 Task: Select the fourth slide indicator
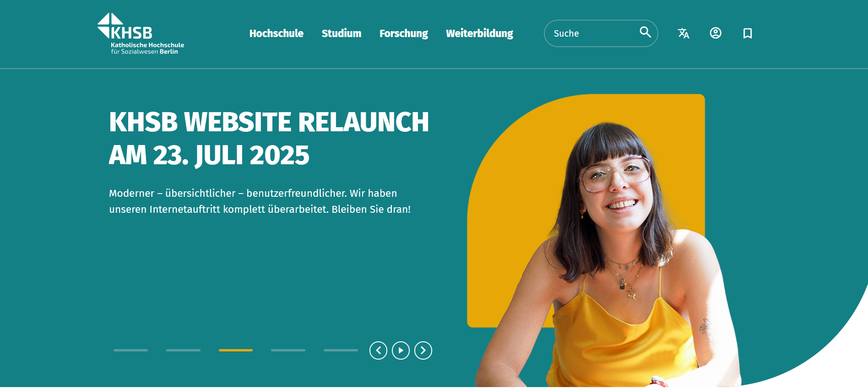(288, 350)
